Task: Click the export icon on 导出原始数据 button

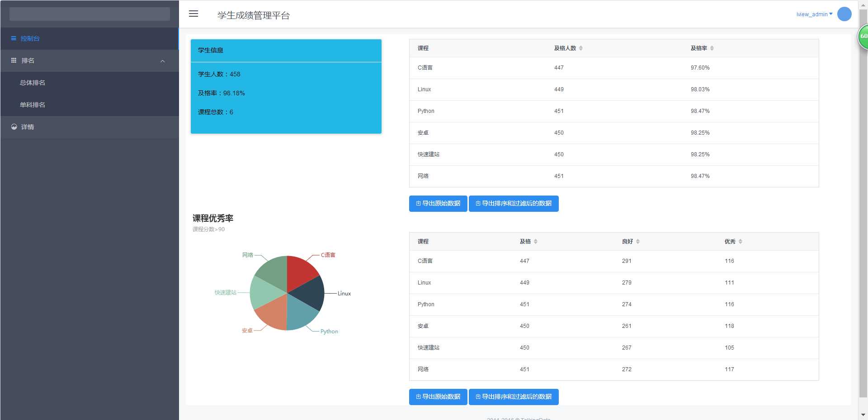Action: click(417, 203)
